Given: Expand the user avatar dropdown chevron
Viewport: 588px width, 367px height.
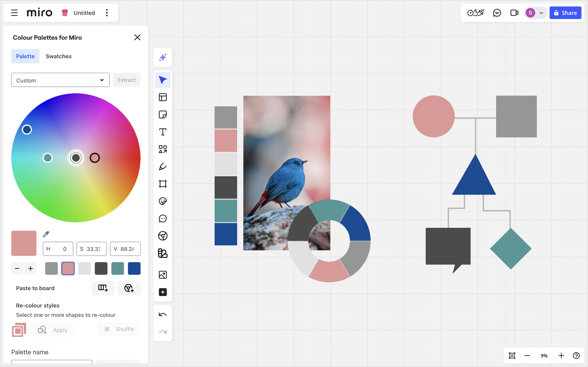Looking at the screenshot, I should [x=541, y=13].
